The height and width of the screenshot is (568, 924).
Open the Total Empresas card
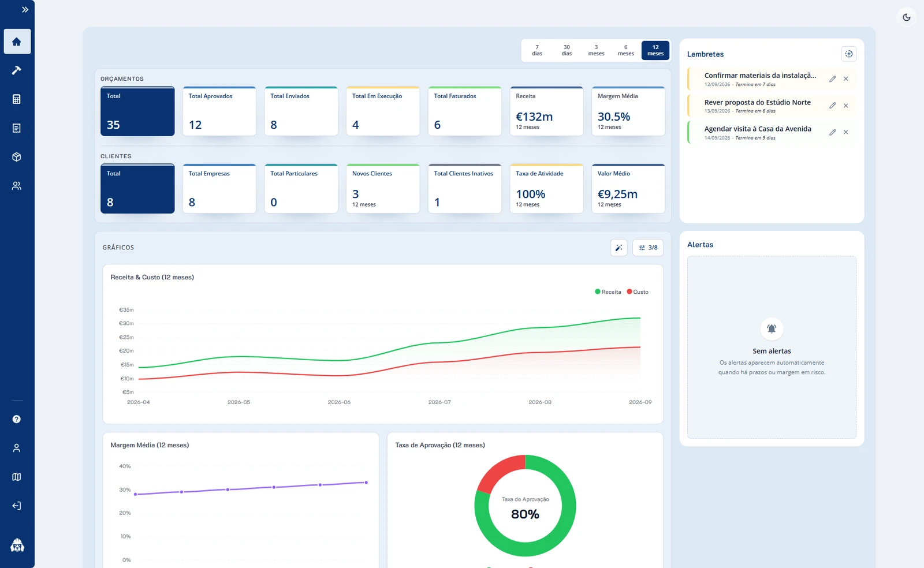tap(219, 189)
